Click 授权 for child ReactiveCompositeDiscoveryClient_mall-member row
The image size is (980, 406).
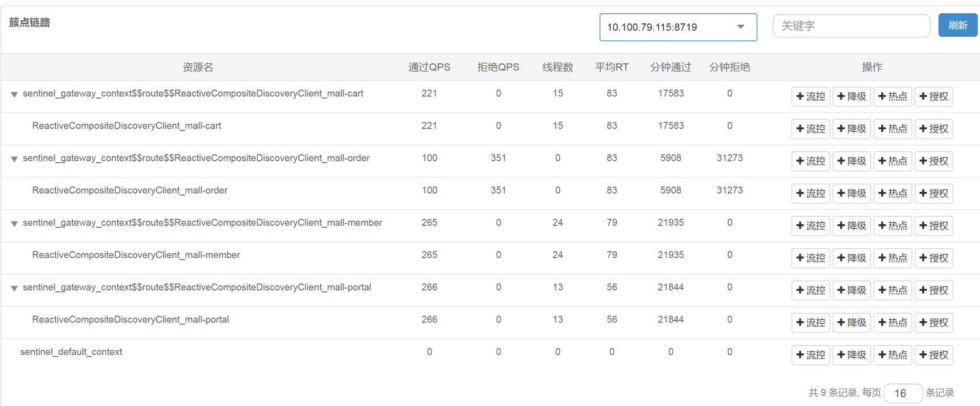(x=934, y=258)
